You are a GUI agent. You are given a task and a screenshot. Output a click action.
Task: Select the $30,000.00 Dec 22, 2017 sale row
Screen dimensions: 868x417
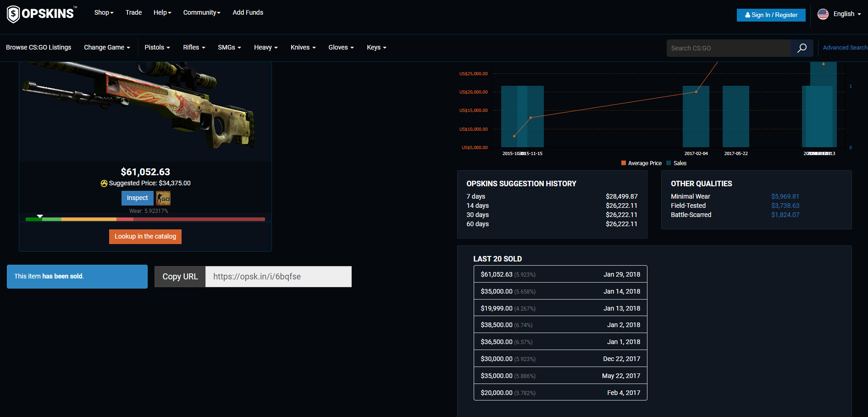click(560, 359)
